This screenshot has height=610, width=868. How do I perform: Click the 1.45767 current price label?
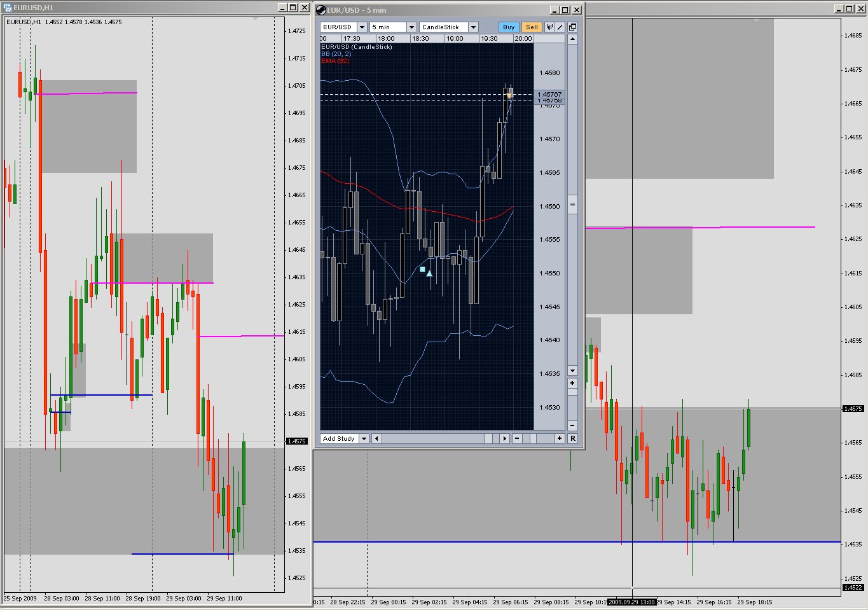pyautogui.click(x=549, y=94)
